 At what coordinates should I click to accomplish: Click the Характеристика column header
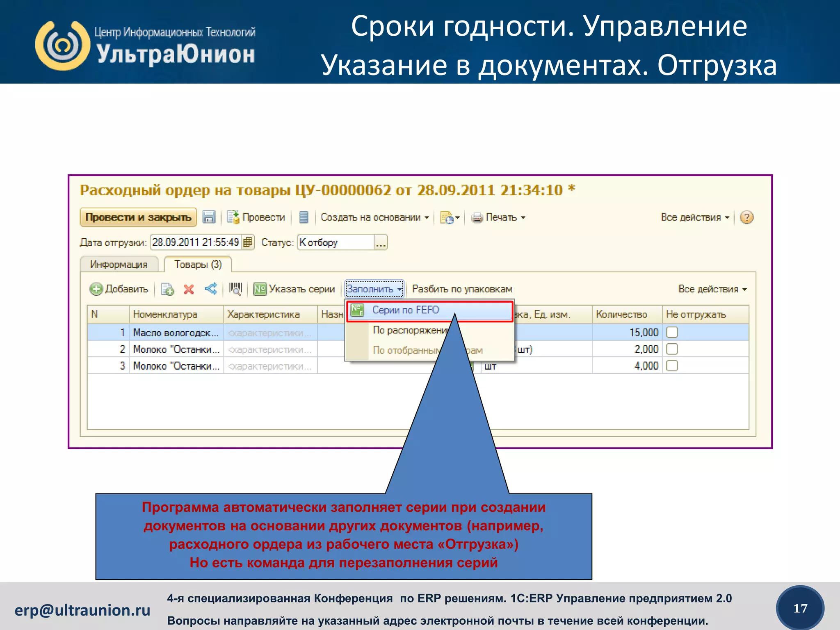271,315
